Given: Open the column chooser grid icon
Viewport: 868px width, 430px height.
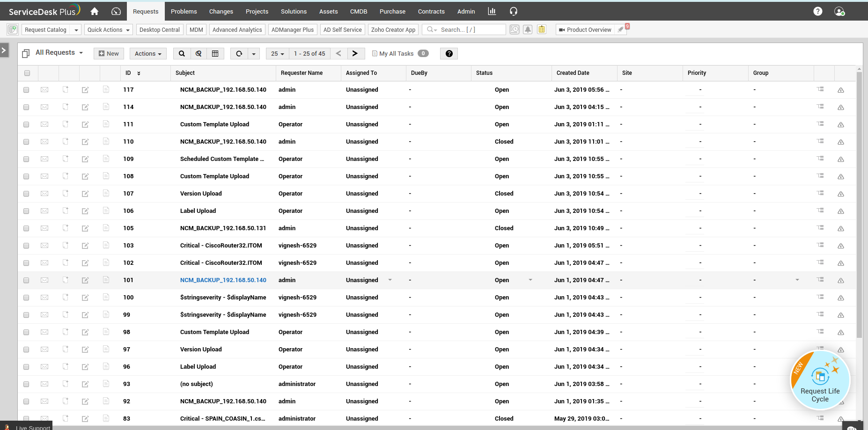Looking at the screenshot, I should click(x=215, y=53).
